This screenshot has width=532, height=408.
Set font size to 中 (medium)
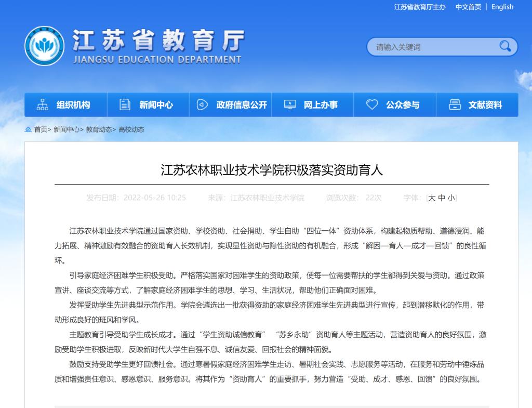point(442,198)
